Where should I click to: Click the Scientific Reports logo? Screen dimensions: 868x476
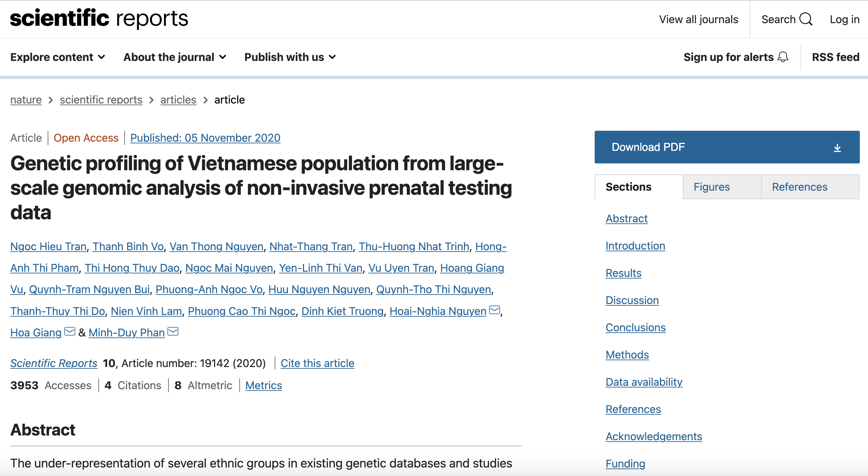click(99, 19)
